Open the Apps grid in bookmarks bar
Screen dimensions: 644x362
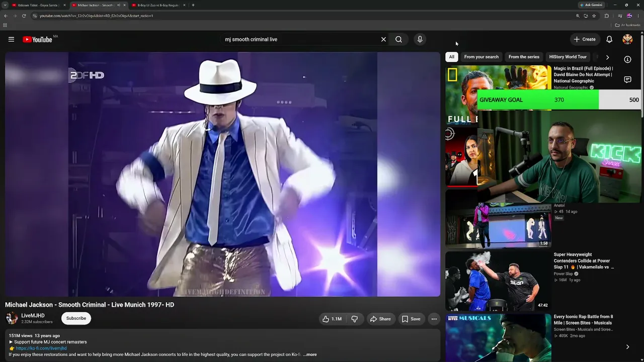[5, 25]
